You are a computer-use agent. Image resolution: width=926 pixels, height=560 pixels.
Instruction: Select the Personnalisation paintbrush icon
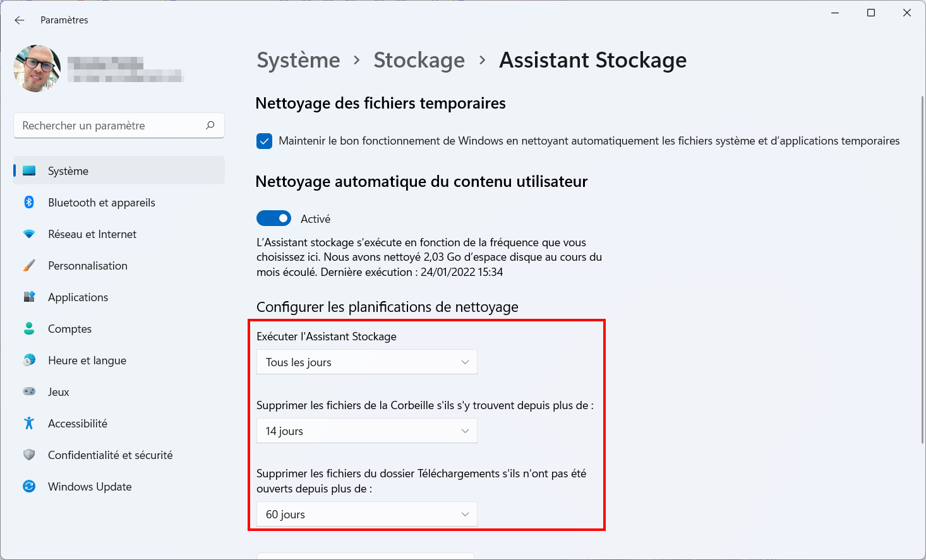(x=29, y=265)
